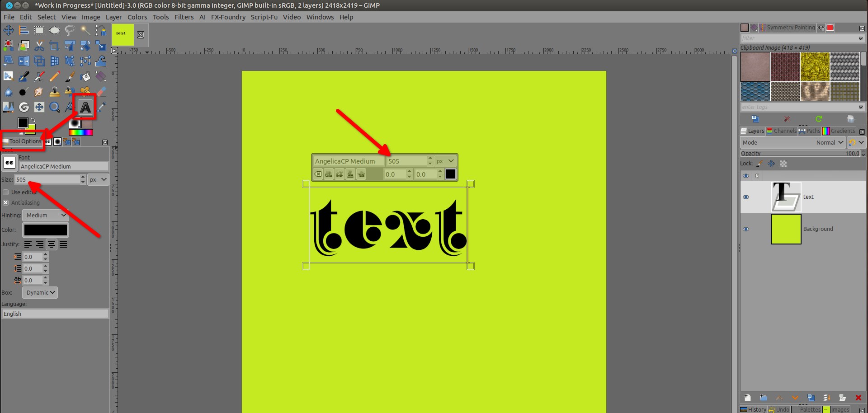Image resolution: width=868 pixels, height=413 pixels.
Task: Click the Size input field in Tool Options
Action: tap(47, 180)
